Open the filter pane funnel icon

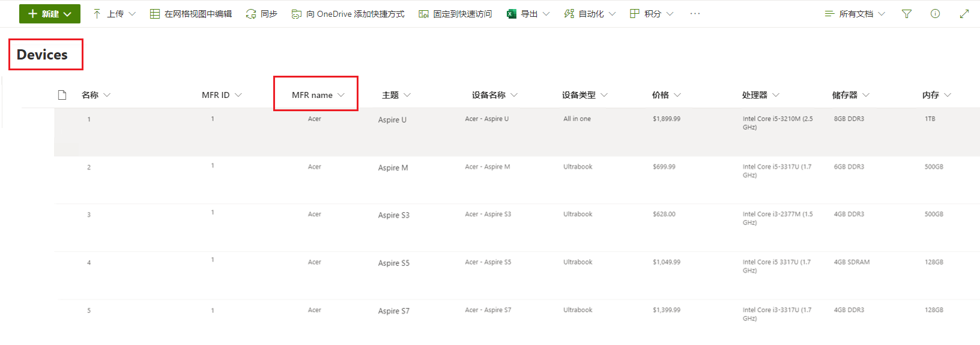click(907, 14)
